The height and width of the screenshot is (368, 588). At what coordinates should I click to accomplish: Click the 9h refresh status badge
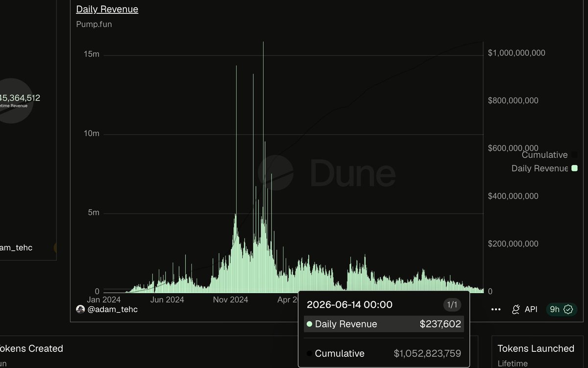[x=562, y=309]
